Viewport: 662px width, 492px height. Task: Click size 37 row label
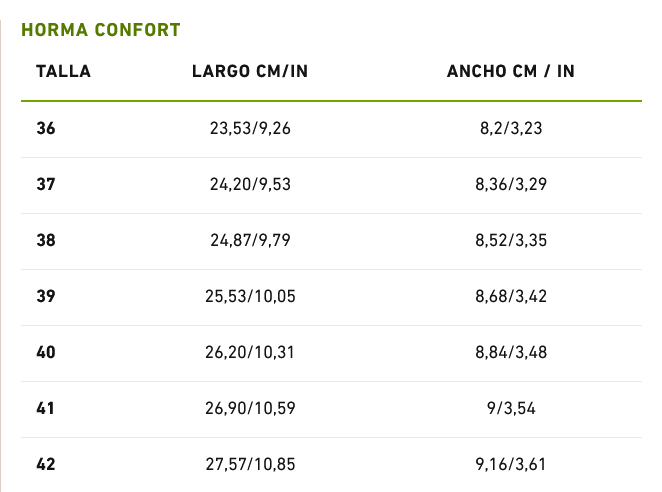coord(46,184)
